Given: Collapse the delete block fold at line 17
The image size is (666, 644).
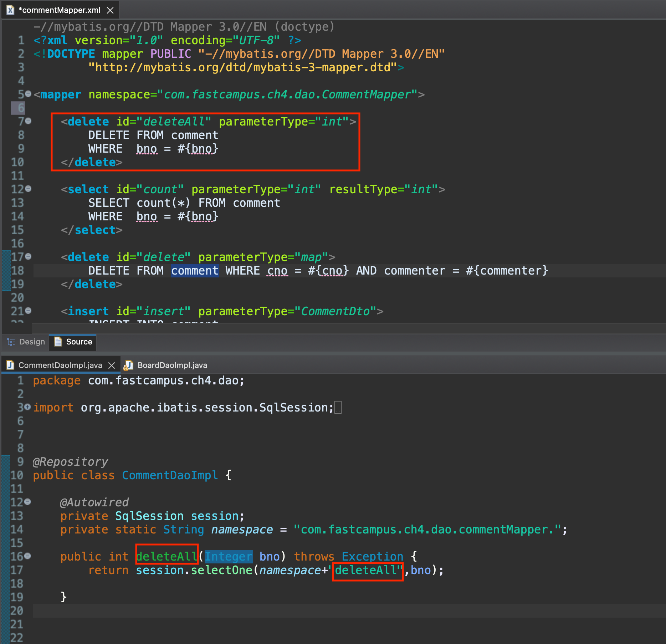Looking at the screenshot, I should coord(28,257).
